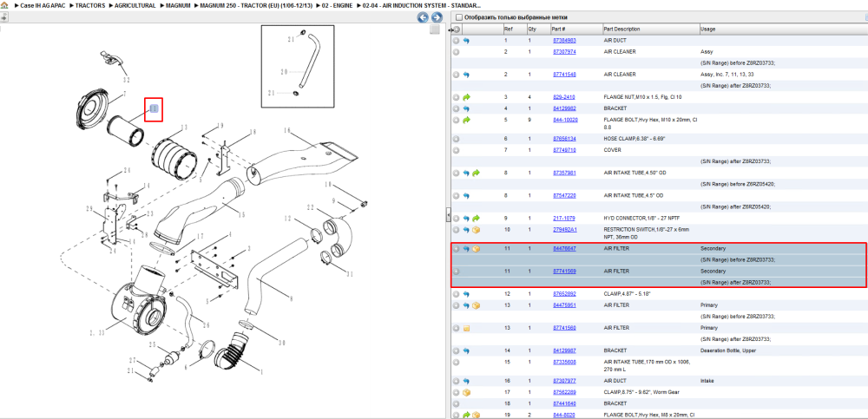Select 'Deaeration Bottle, Upper' usage text
This screenshot has width=868, height=419.
(728, 350)
